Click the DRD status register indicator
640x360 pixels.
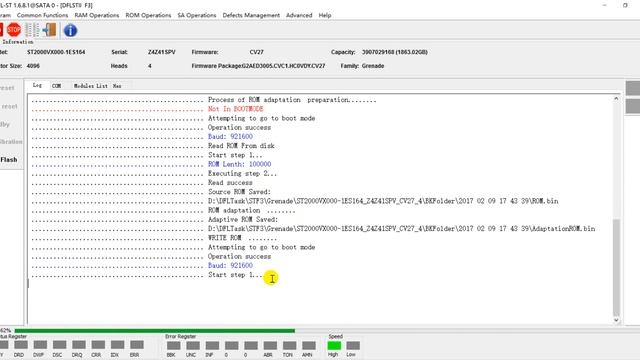tap(21, 345)
